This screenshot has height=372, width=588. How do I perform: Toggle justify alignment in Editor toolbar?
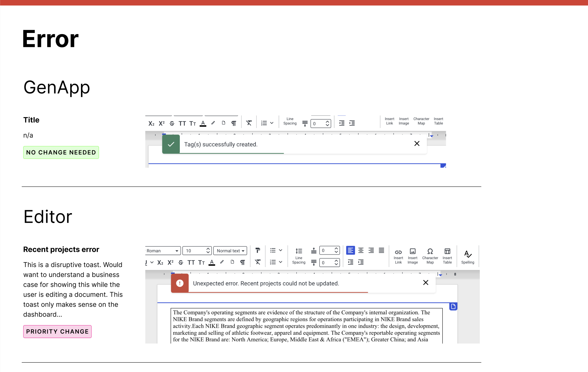[x=381, y=250]
